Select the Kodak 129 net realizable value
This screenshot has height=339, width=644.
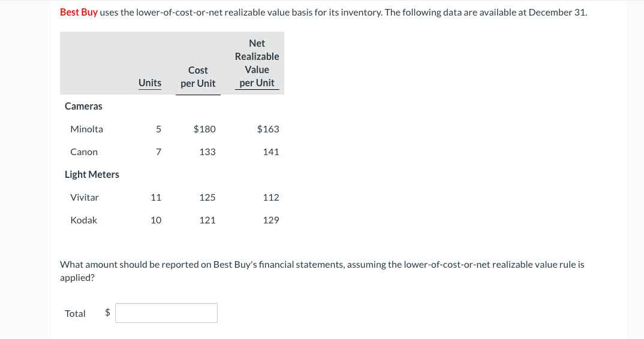click(271, 220)
